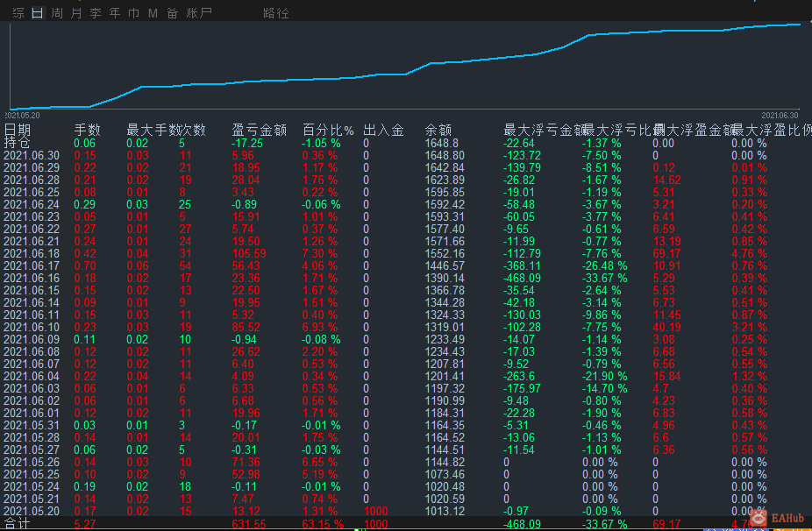Click the trade count value 31
Viewport: 812px width, 531px height.
pyautogui.click(x=185, y=253)
